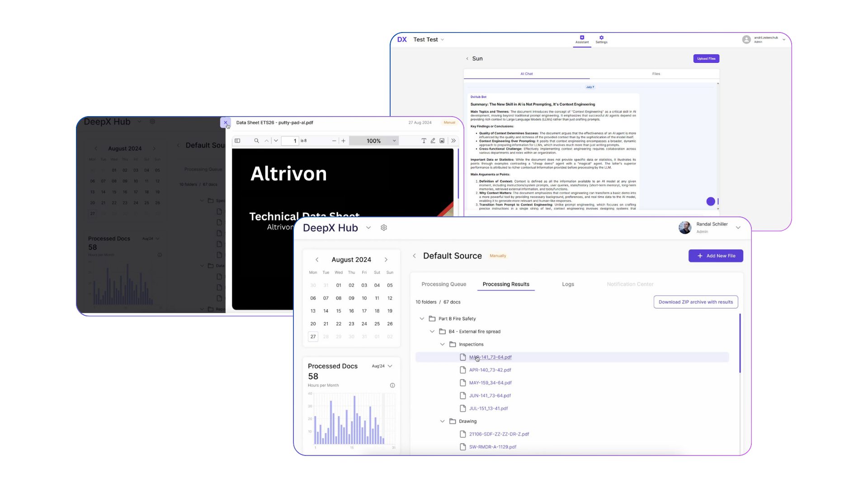Click the Add New File button
The height and width of the screenshot is (488, 868).
coord(716,256)
